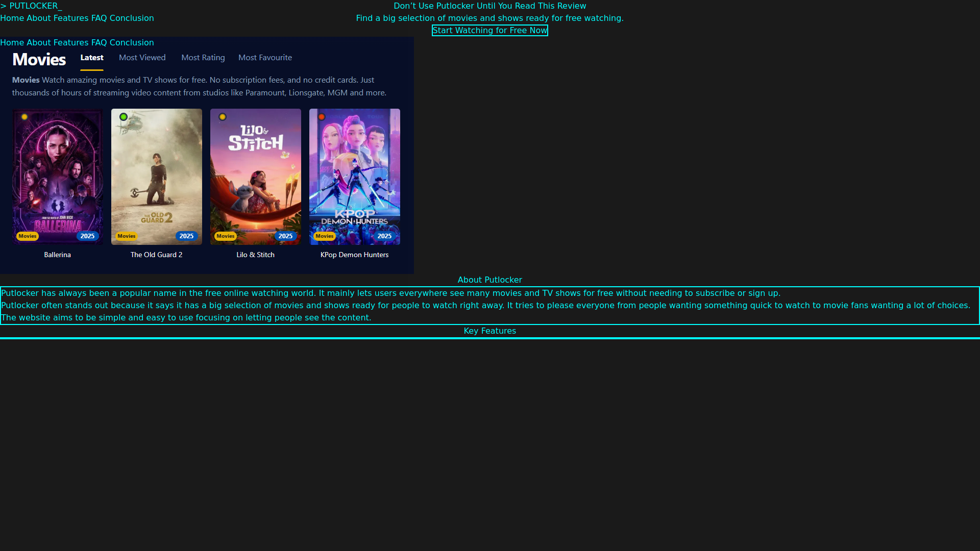The width and height of the screenshot is (980, 551).
Task: Open the KPop Demon Hunters movie poster
Action: click(x=355, y=177)
